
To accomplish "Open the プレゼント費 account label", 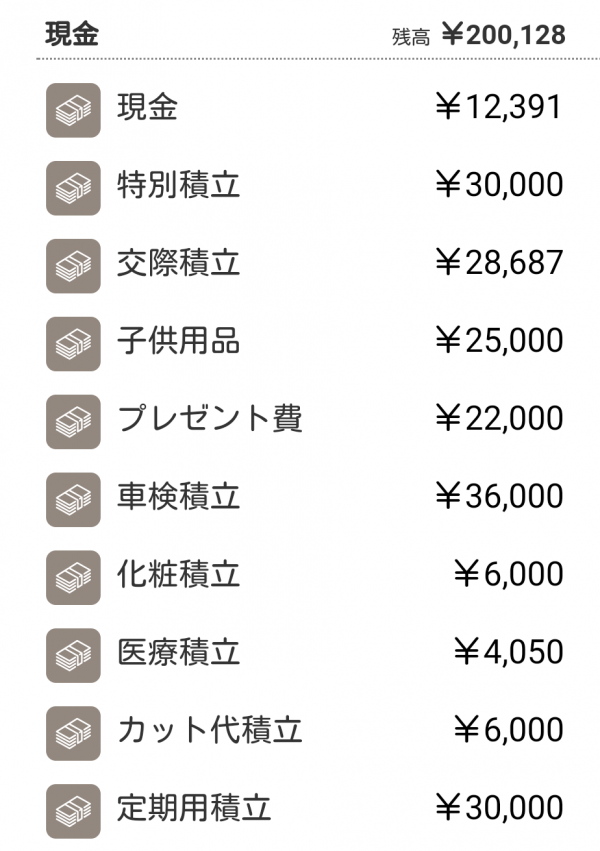I will click(x=210, y=418).
